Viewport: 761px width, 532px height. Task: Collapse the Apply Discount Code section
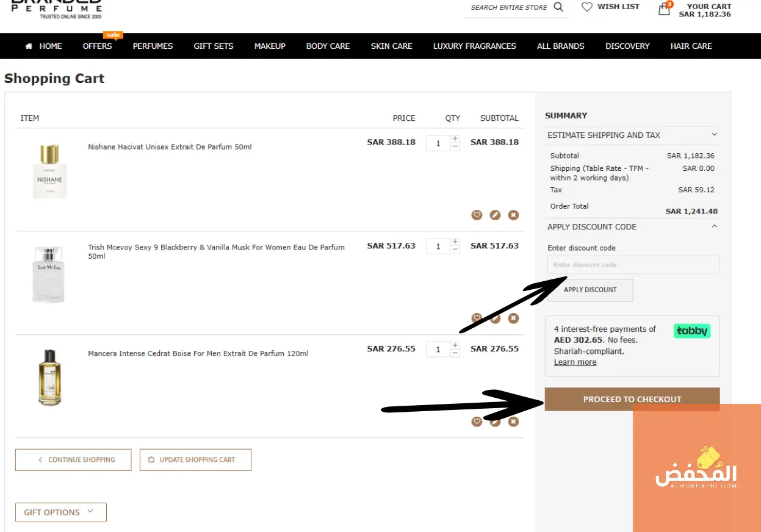632,226
